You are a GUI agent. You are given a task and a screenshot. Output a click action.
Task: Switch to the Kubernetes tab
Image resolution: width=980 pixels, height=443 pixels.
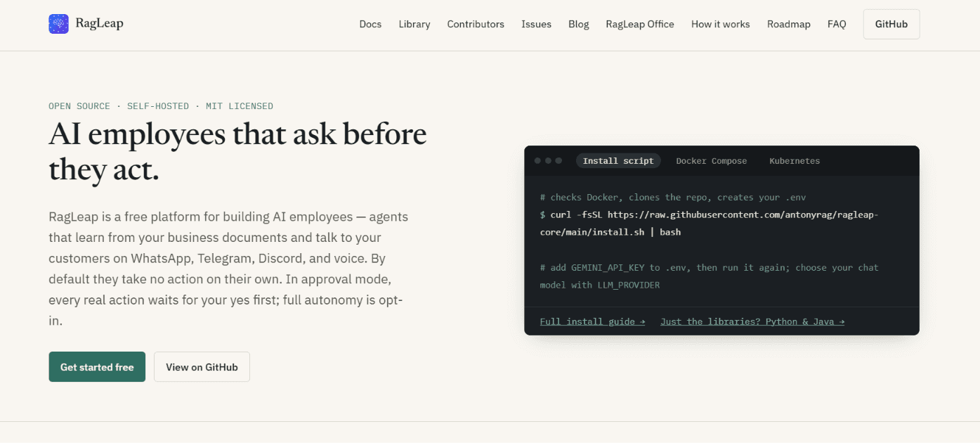[x=795, y=161]
